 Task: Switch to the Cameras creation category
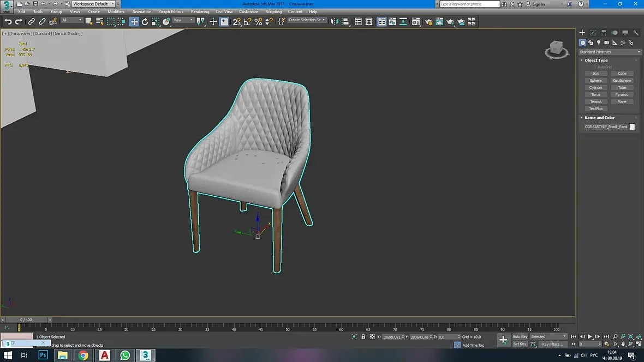(607, 43)
